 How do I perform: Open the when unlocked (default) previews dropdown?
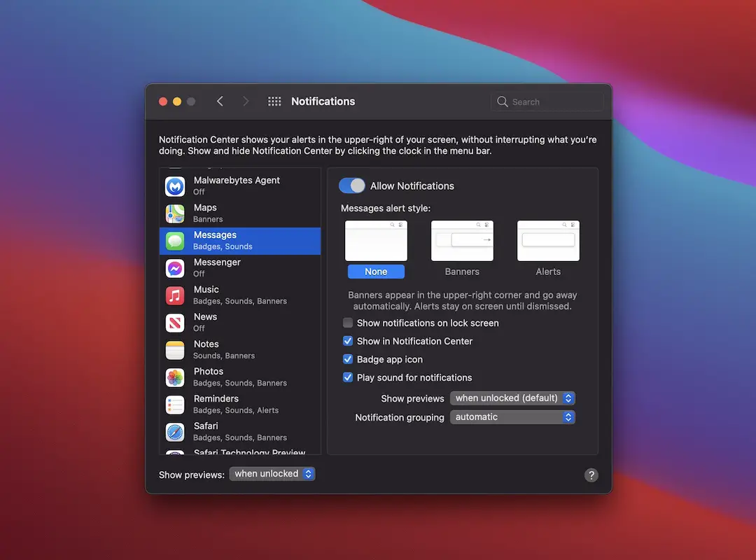(x=512, y=398)
